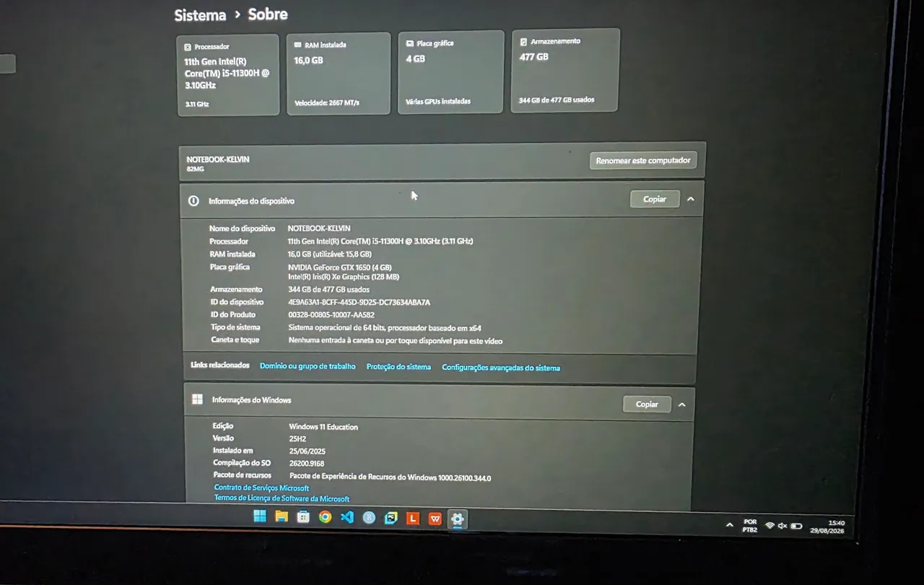Launch the R application from the taskbar

point(369,518)
